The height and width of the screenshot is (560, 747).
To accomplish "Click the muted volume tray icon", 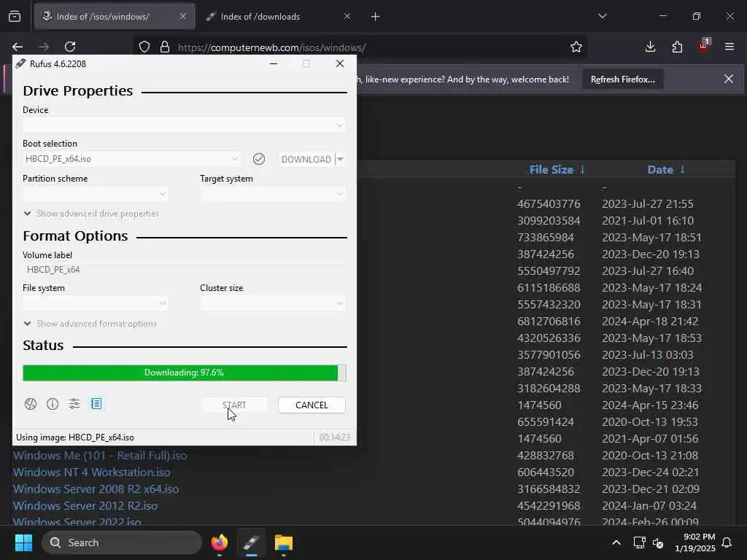I will click(x=659, y=542).
